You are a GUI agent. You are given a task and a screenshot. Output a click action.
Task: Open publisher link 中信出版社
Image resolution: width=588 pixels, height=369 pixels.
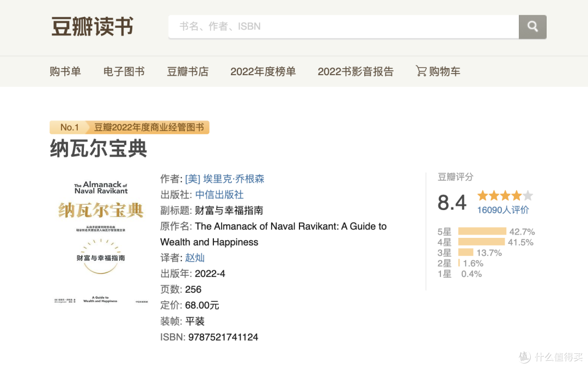[x=219, y=195]
